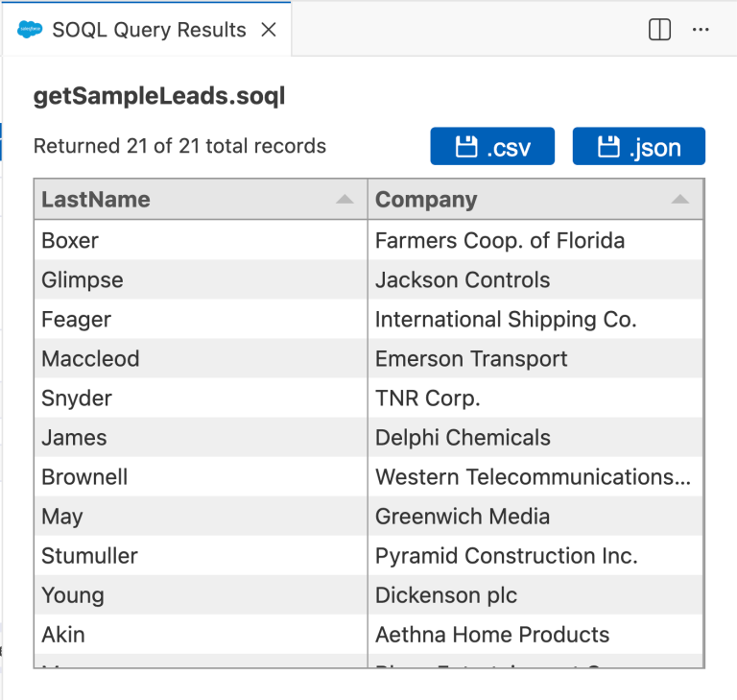Click TNR Corp. company cell
The image size is (737, 700).
click(535, 398)
